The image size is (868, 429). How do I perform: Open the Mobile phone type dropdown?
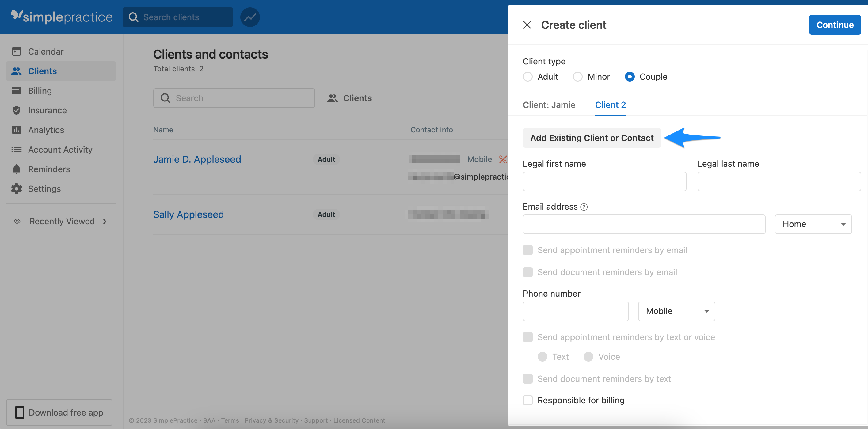[676, 311]
